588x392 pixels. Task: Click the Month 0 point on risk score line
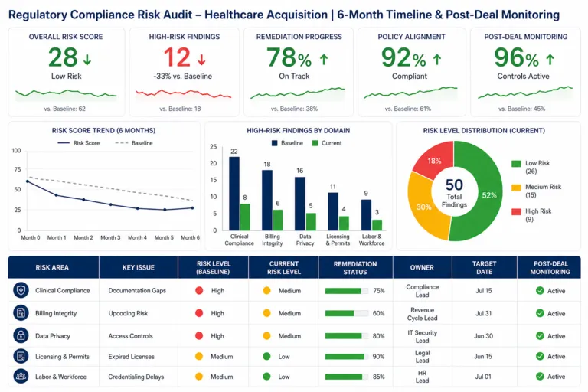tap(28, 181)
